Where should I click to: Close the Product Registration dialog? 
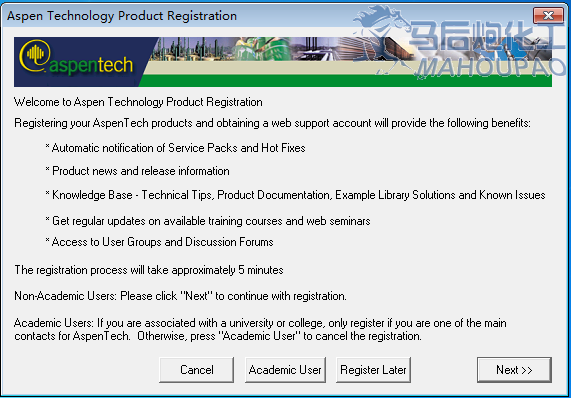(548, 16)
